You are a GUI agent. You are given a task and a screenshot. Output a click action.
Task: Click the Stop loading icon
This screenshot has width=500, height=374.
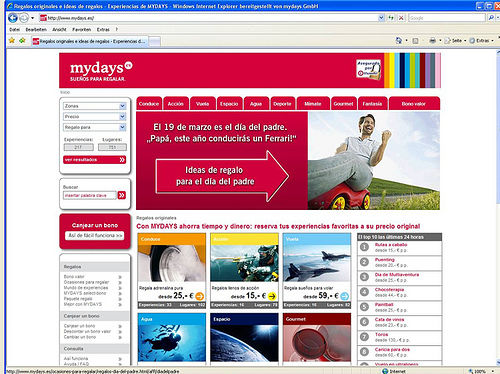[x=401, y=18]
